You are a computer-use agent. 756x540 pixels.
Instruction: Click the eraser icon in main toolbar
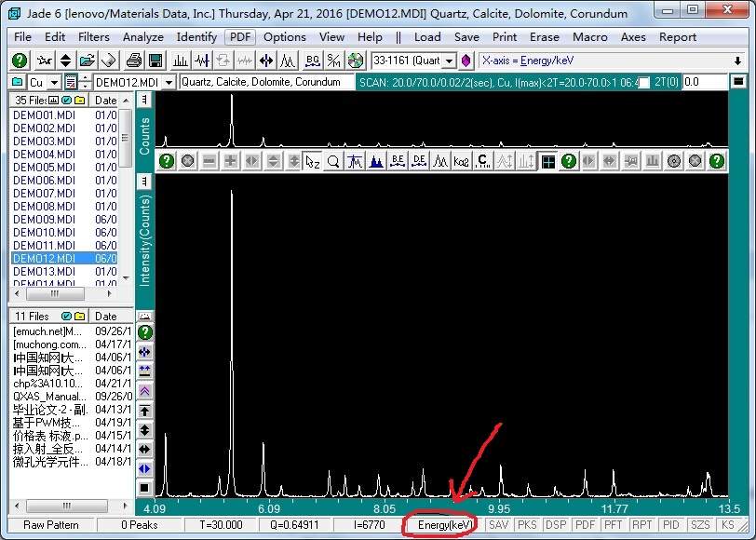pos(109,61)
